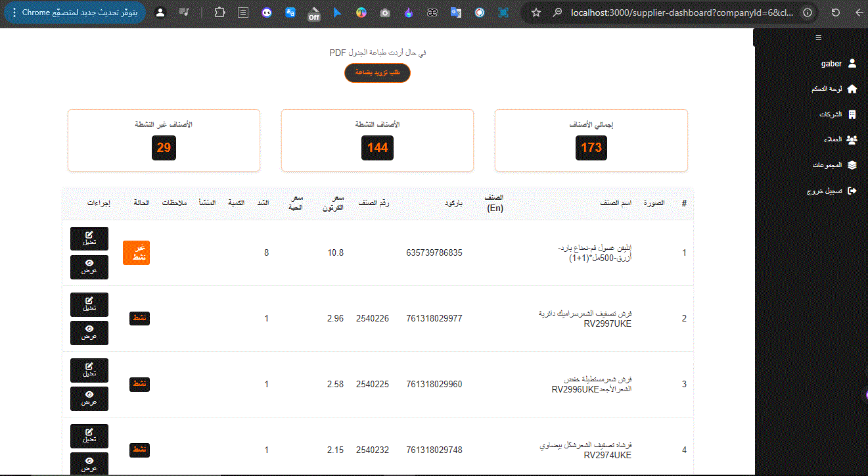868x476 pixels.
Task: Click the extension icon with the Off badge
Action: tap(313, 13)
